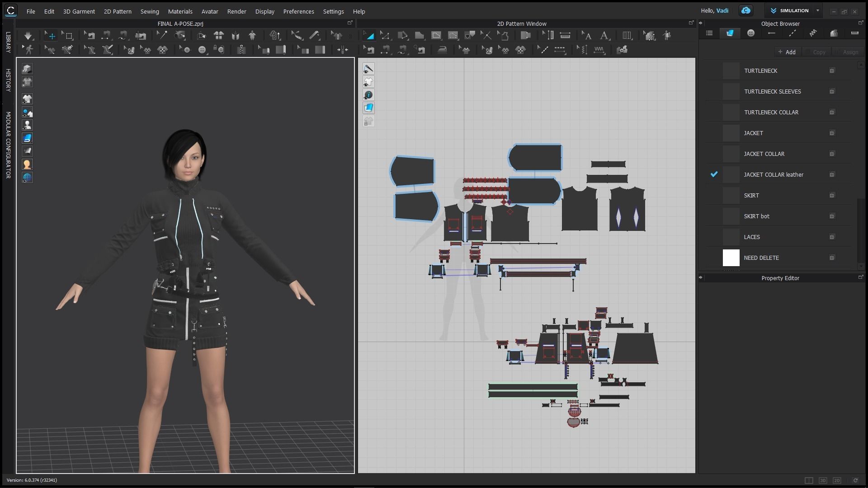
Task: Click the NEED DELETE white fabric swatch
Action: pyautogui.click(x=731, y=258)
